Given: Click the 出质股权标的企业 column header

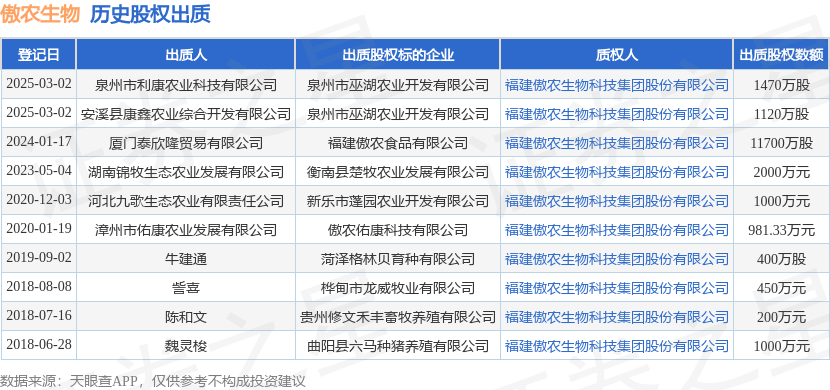Looking at the screenshot, I should click(398, 55).
